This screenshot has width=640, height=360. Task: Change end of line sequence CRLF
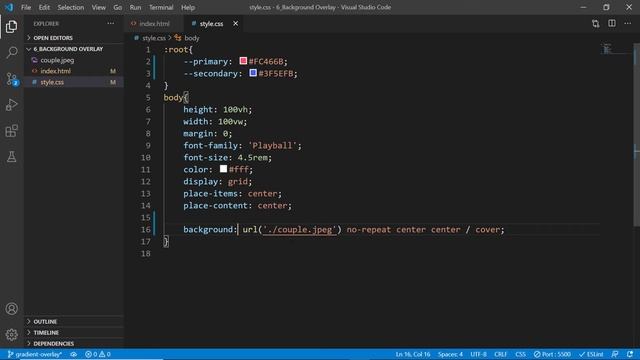point(500,354)
